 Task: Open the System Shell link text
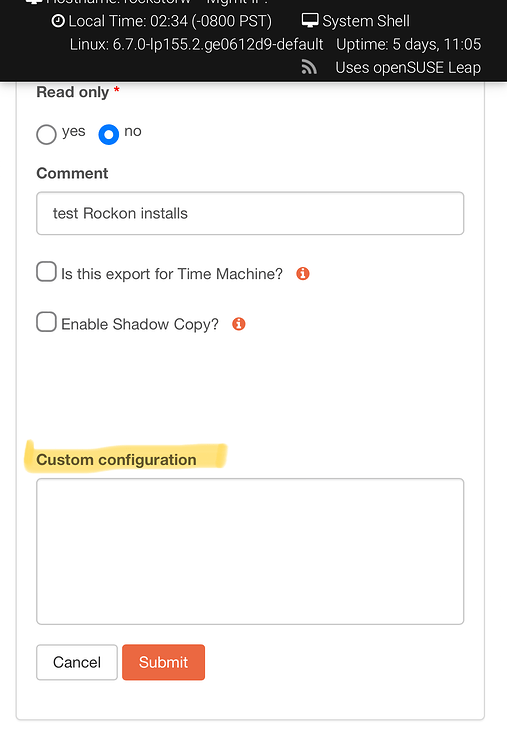click(x=366, y=21)
